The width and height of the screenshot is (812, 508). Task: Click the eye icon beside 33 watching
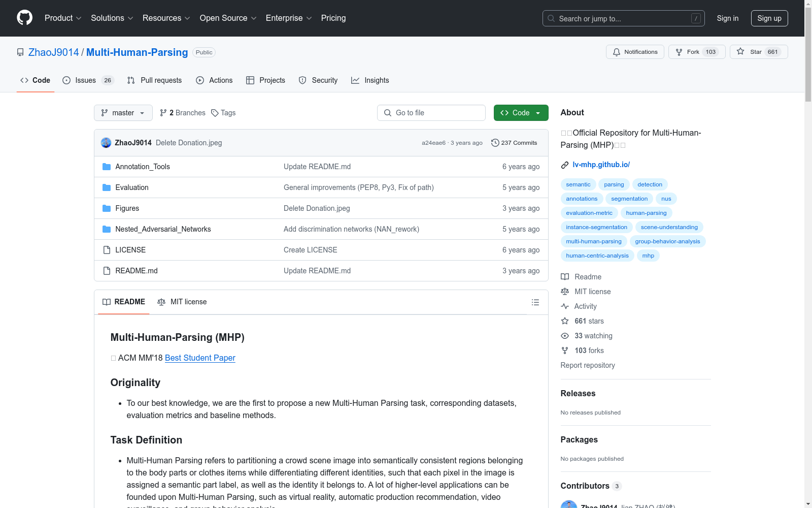pyautogui.click(x=565, y=336)
